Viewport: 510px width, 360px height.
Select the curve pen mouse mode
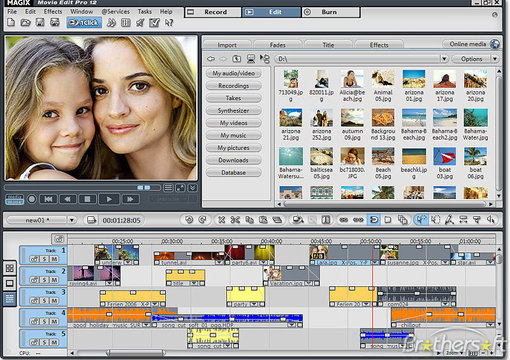[x=449, y=220]
